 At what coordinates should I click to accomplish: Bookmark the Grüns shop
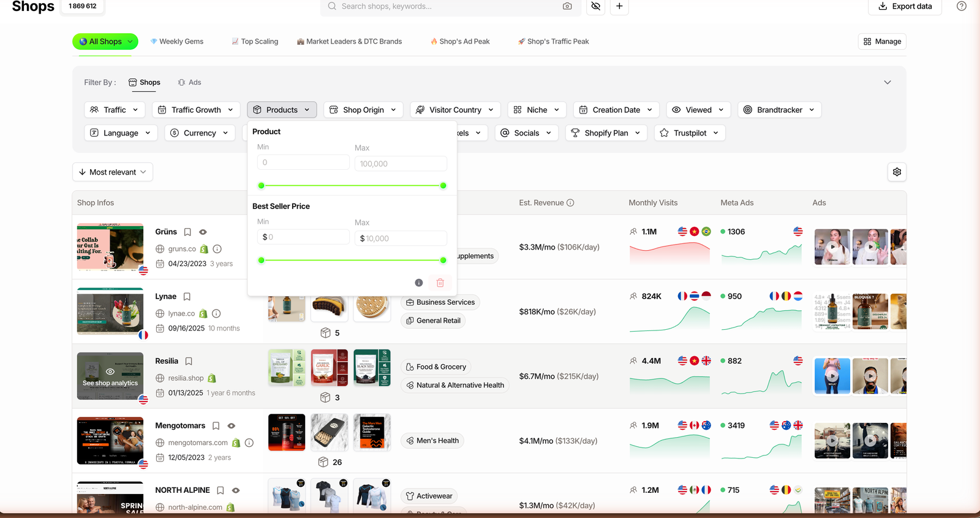[187, 232]
